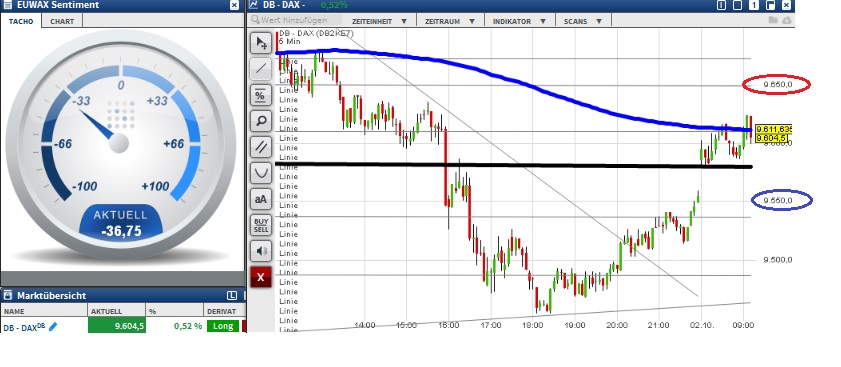Open the ZEITRAUM dropdown
Screen dimensions: 841x367
[x=449, y=21]
